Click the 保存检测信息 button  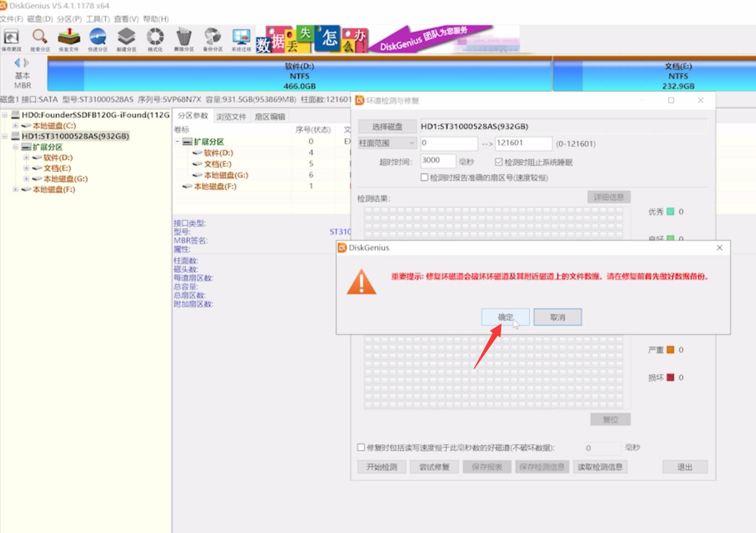(x=542, y=467)
